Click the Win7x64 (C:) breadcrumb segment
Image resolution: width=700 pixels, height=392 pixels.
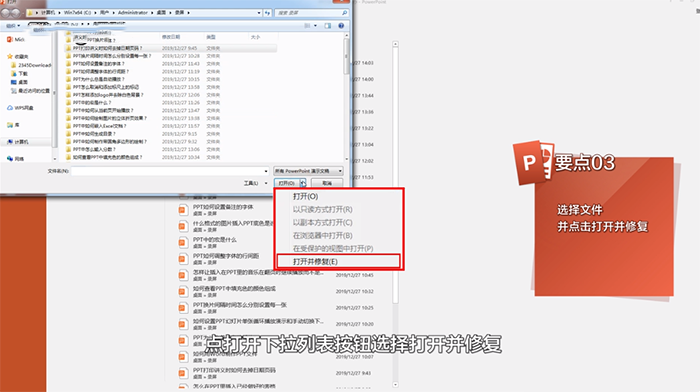tap(77, 13)
